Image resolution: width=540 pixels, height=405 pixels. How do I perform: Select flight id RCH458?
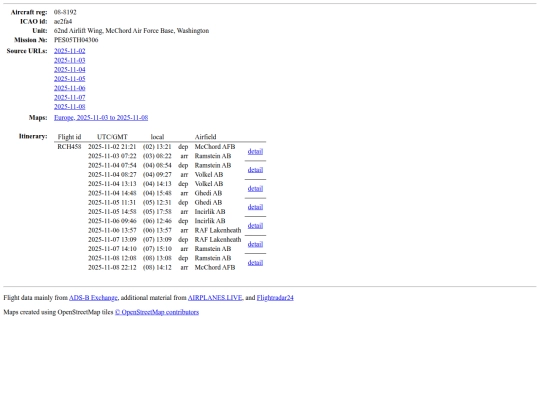tap(69, 147)
